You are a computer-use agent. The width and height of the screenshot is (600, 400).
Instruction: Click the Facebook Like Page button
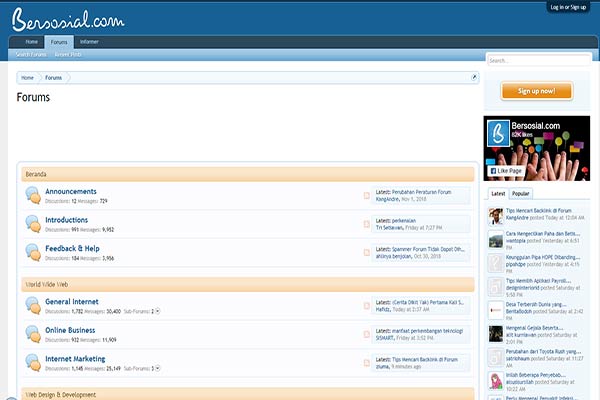tap(506, 171)
